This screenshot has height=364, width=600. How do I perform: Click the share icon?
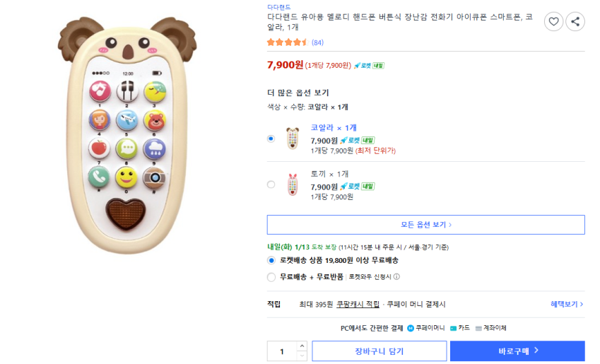[575, 22]
